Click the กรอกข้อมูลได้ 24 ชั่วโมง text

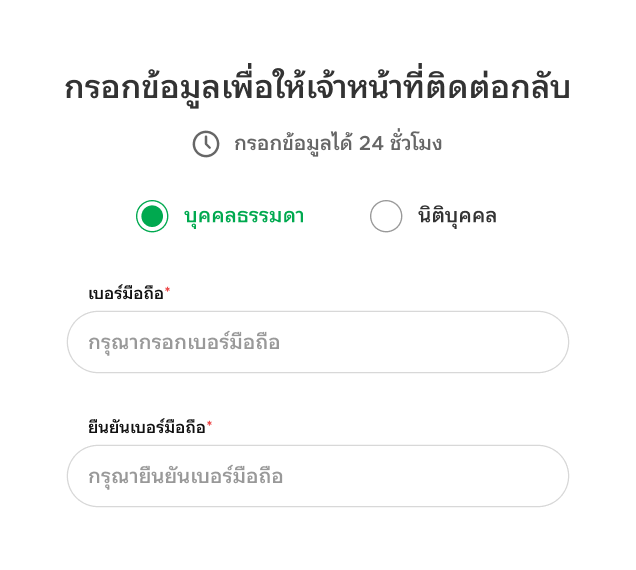pos(338,144)
